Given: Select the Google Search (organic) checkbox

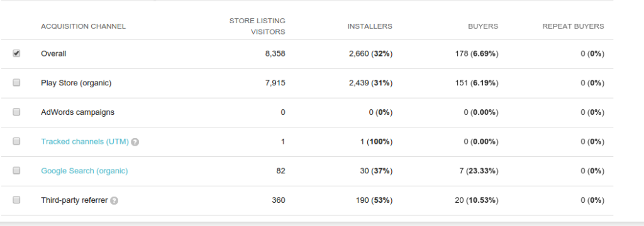Looking at the screenshot, I should (16, 171).
